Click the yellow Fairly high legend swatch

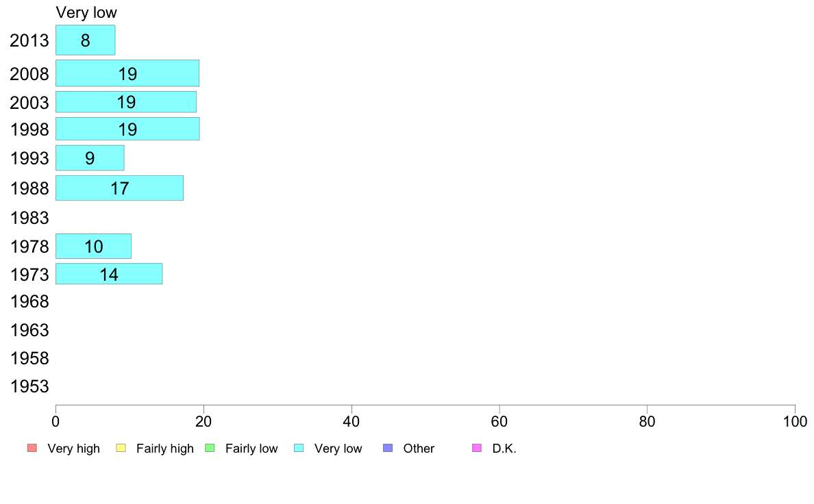pos(121,448)
